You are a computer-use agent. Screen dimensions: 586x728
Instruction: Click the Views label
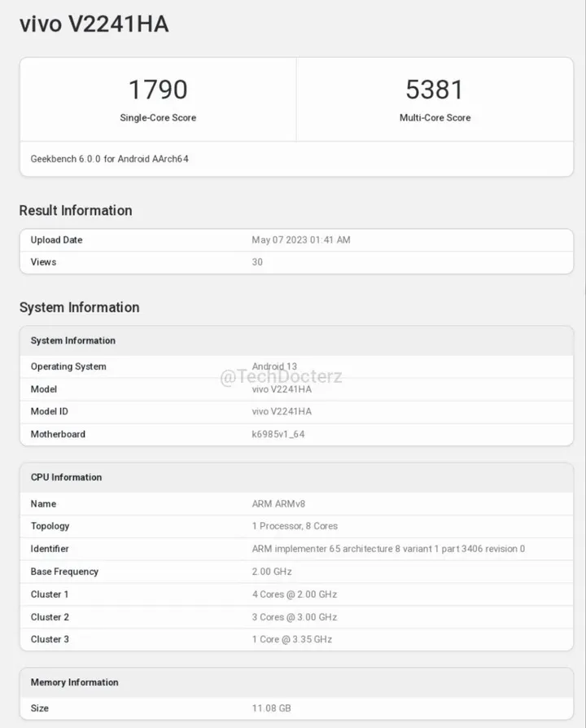[x=43, y=262]
